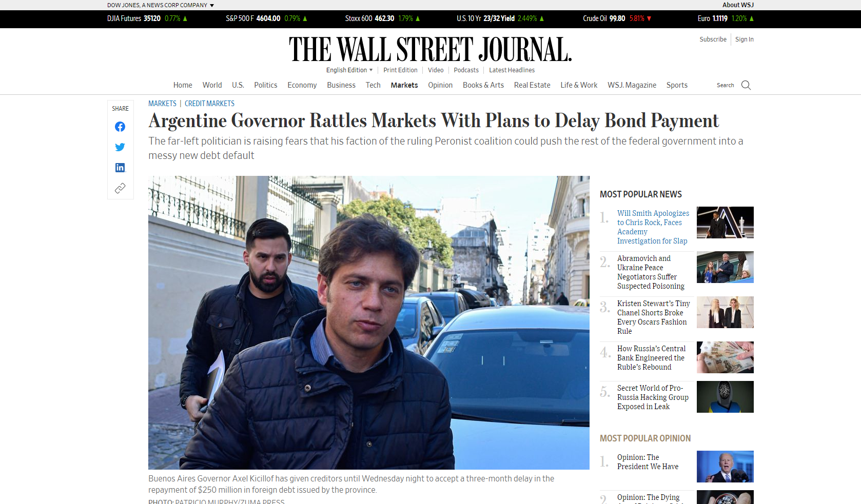The image size is (861, 504).
Task: Copy article link via chain icon
Action: (120, 188)
